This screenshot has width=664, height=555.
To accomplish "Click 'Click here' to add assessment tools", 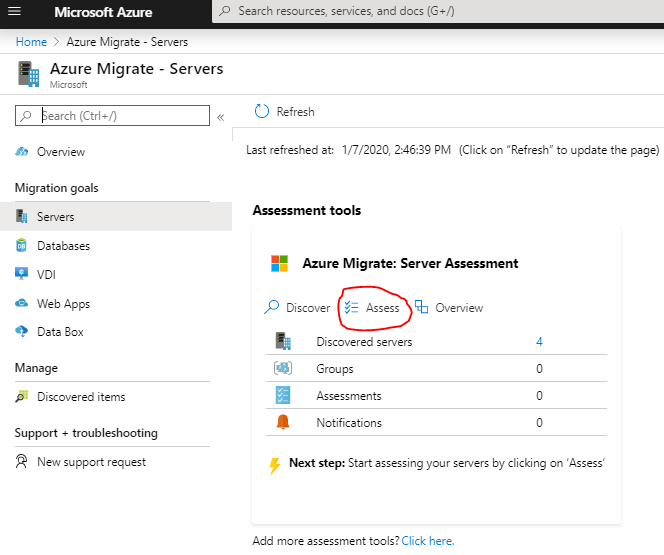I will coord(428,541).
